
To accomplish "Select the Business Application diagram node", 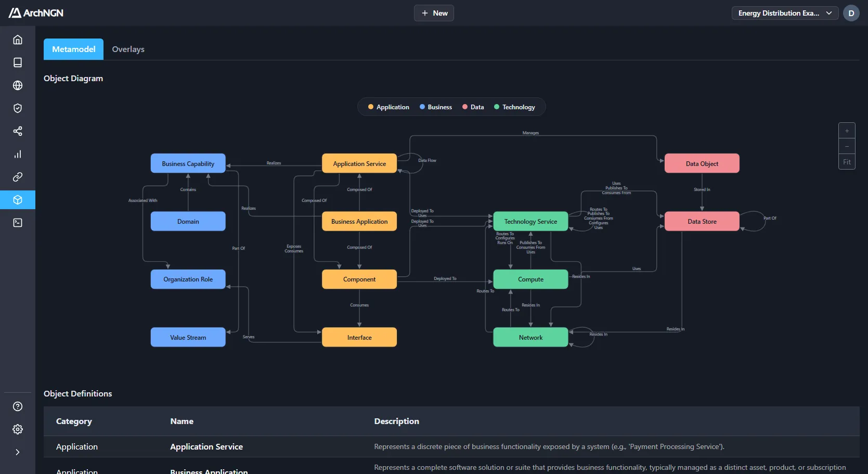I will [359, 221].
